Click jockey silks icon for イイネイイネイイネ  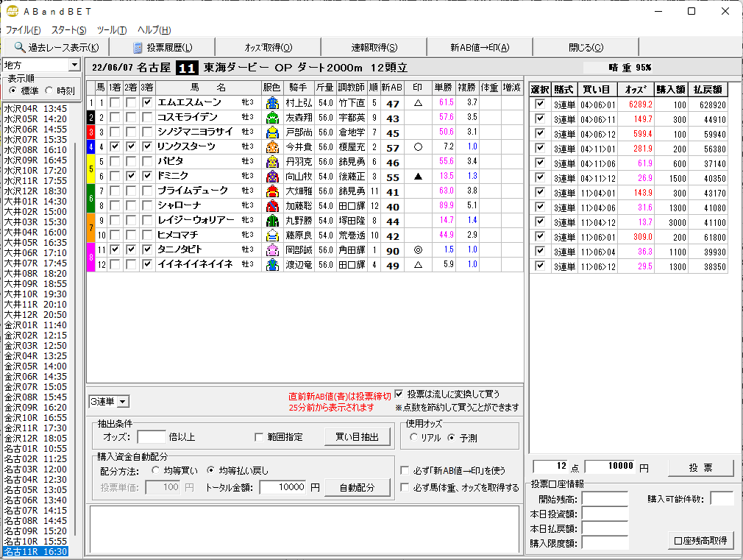pyautogui.click(x=272, y=264)
